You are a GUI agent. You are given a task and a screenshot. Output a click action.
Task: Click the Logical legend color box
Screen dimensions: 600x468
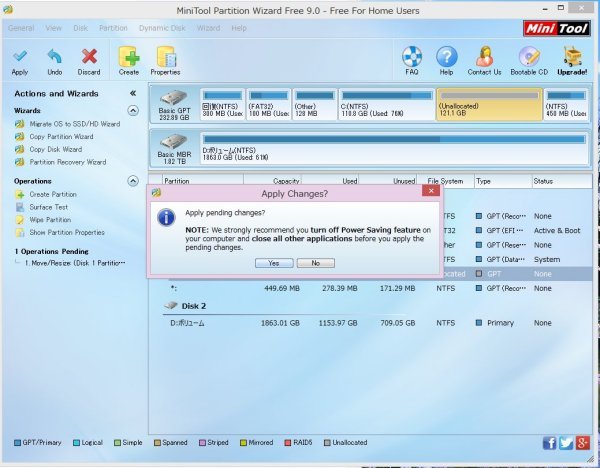pos(76,443)
